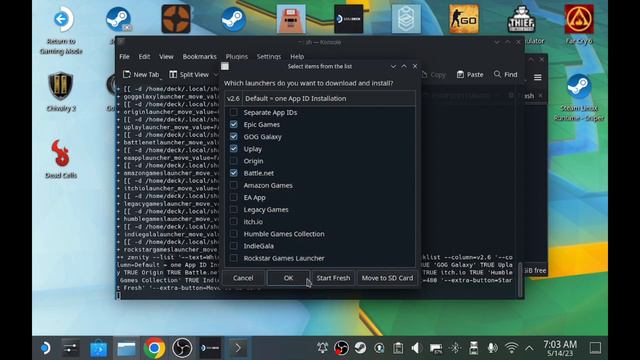Image resolution: width=640 pixels, height=360 pixels.
Task: Click the Konsole terminal vertical scrollbar
Action: [520, 280]
